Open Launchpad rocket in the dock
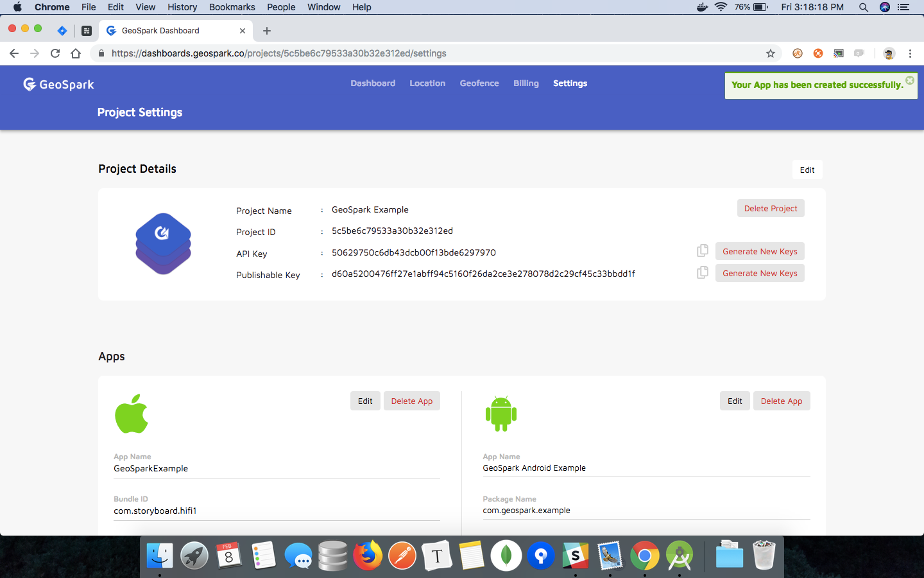This screenshot has height=578, width=924. point(194,556)
